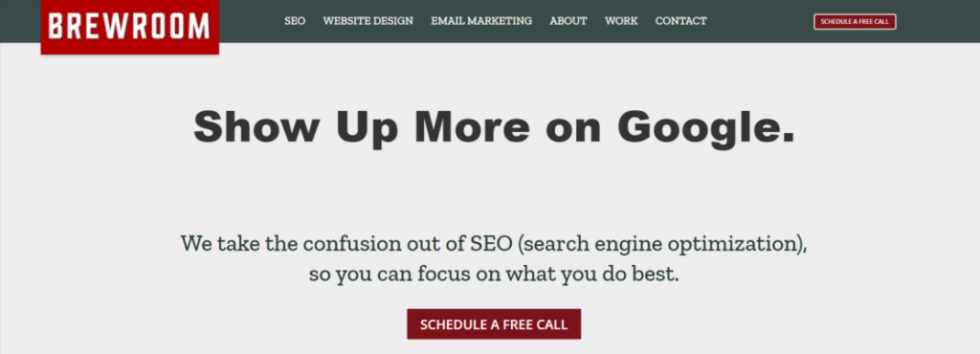Viewport: 980px width, 354px height.
Task: Click the word 'SEO' in the subheading paragraph
Action: point(490,243)
